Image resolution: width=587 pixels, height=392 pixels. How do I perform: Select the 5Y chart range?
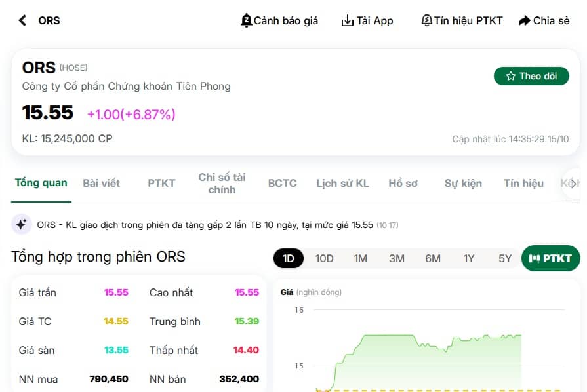(x=504, y=258)
